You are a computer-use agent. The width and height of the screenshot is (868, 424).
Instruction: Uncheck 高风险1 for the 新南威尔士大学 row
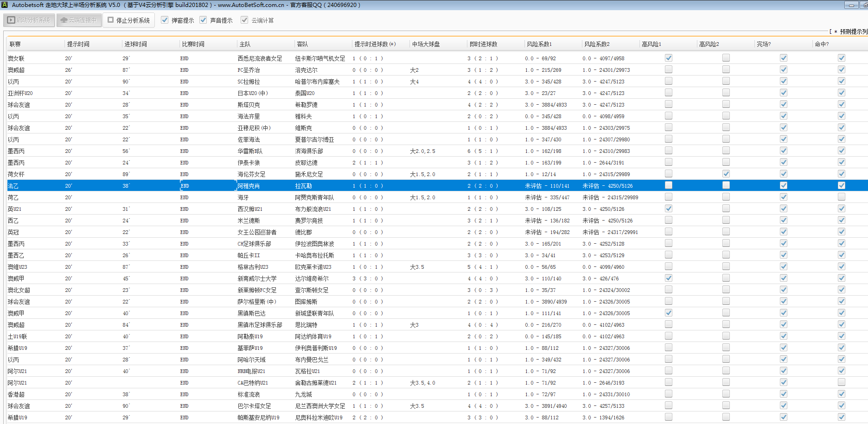(668, 278)
